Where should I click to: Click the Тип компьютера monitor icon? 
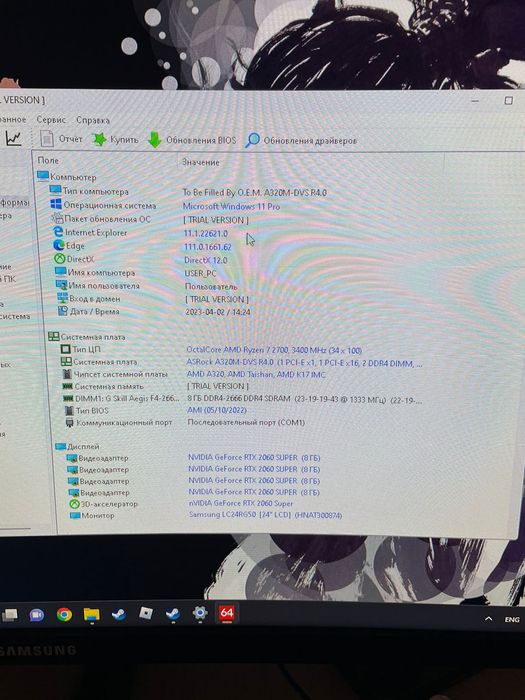[x=55, y=190]
